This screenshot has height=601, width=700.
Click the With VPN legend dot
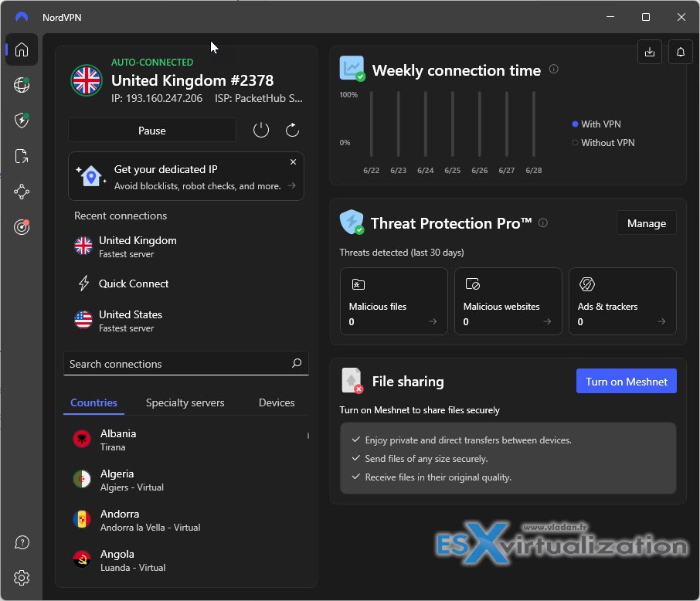[x=575, y=124]
